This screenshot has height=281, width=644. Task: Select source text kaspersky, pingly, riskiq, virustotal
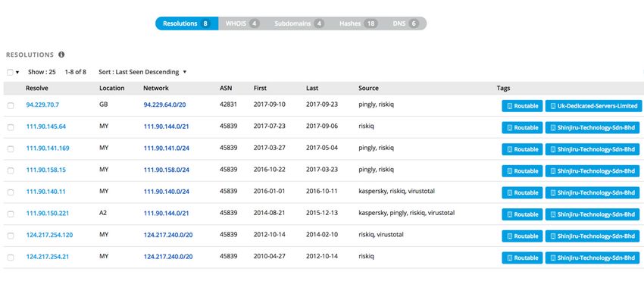(x=407, y=213)
